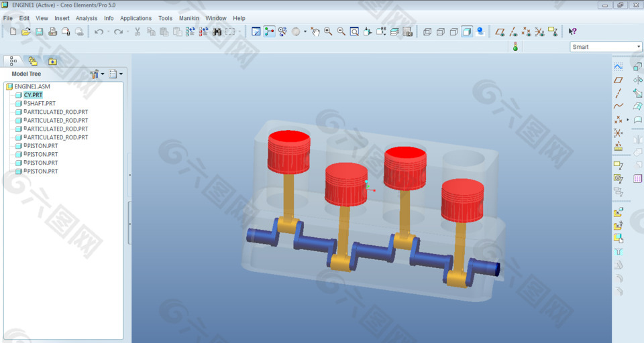
Task: Open the Find binoculars tool
Action: tap(217, 31)
